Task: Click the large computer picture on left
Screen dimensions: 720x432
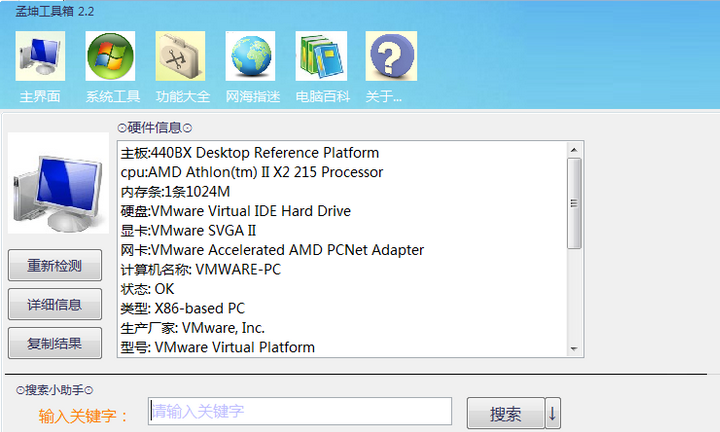Action: [x=58, y=183]
